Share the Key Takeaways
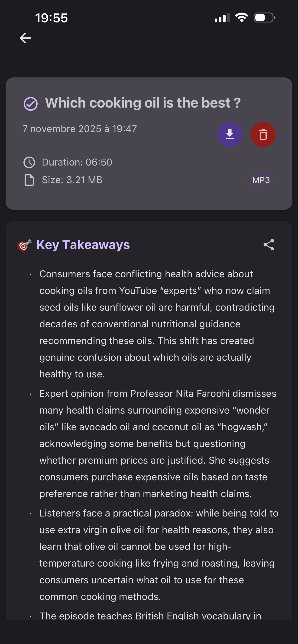 (x=269, y=245)
